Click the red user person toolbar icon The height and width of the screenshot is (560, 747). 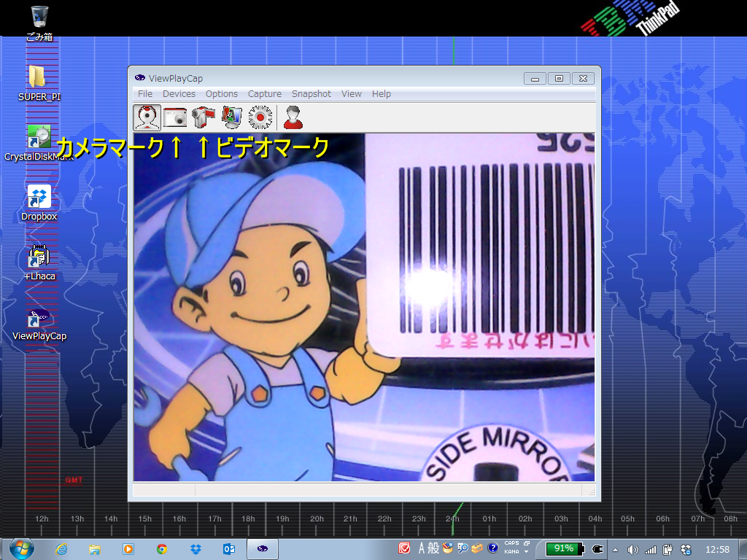[x=293, y=117]
